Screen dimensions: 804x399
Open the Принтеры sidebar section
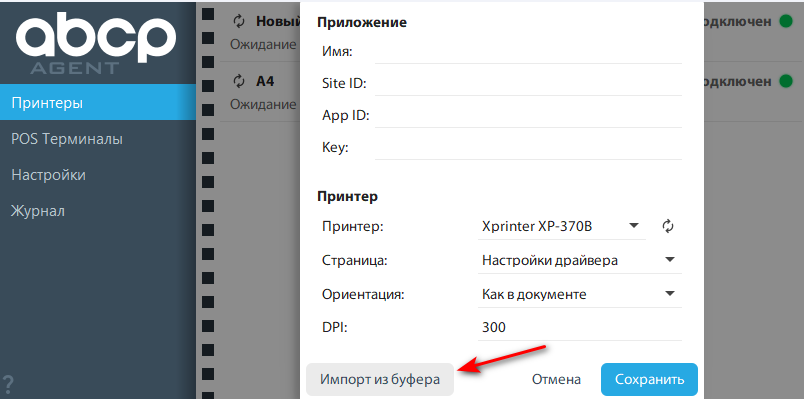98,103
